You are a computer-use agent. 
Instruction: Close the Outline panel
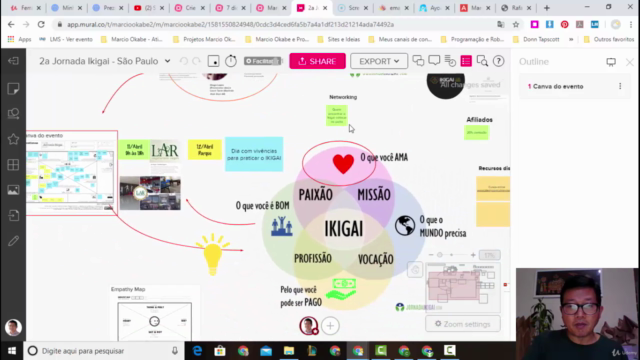pos(629,62)
